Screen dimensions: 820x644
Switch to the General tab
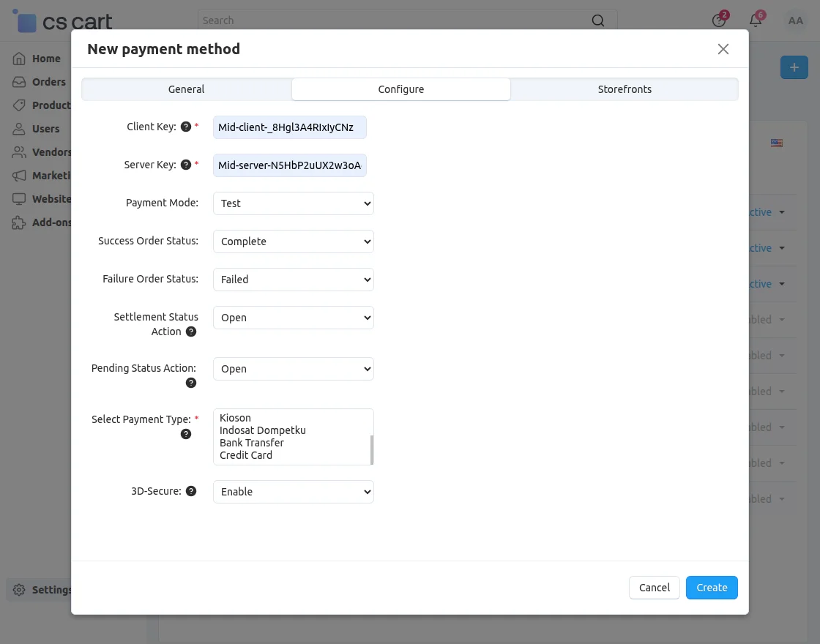(x=186, y=89)
